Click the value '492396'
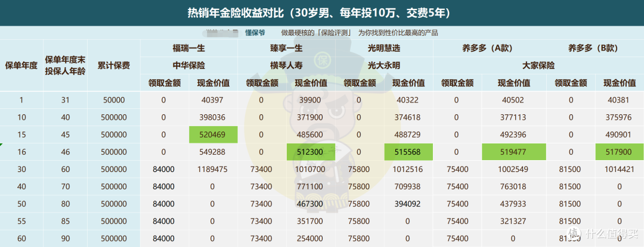The width and height of the screenshot is (644, 247). click(x=514, y=135)
